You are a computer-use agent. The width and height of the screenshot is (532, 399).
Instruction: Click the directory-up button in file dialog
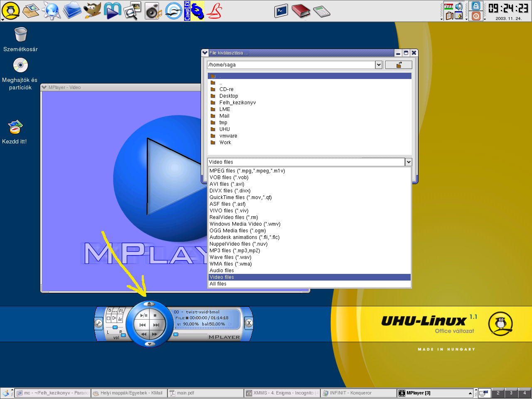click(x=399, y=65)
